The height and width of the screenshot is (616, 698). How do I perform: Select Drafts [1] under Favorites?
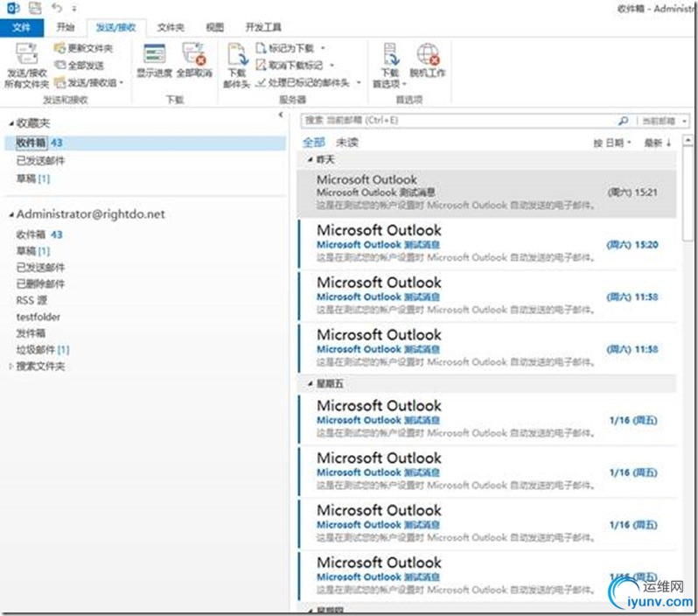(x=33, y=178)
